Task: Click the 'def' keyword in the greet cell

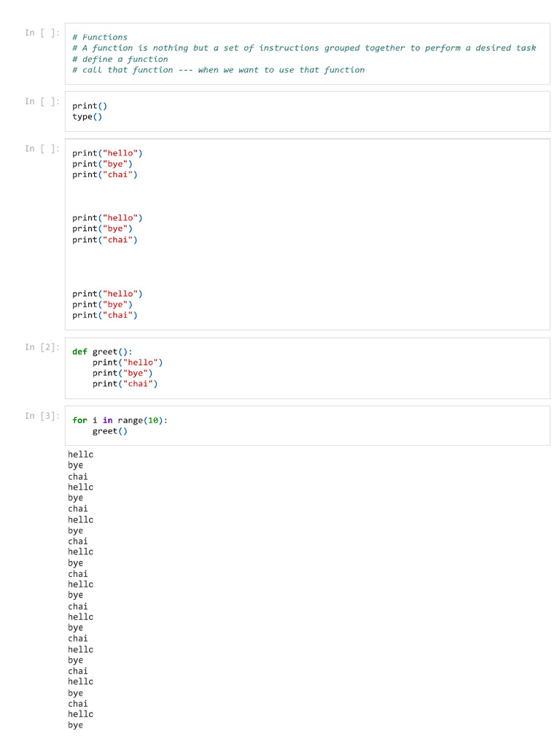Action: click(79, 352)
